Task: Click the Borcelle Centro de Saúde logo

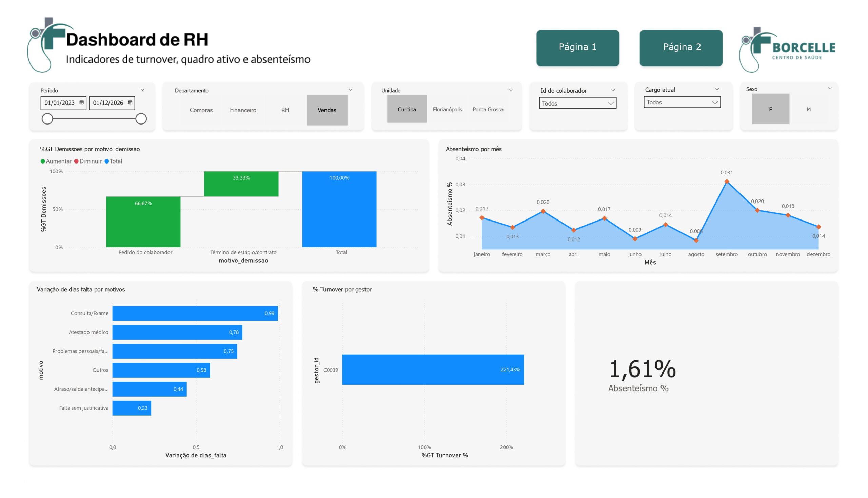Action: [787, 50]
